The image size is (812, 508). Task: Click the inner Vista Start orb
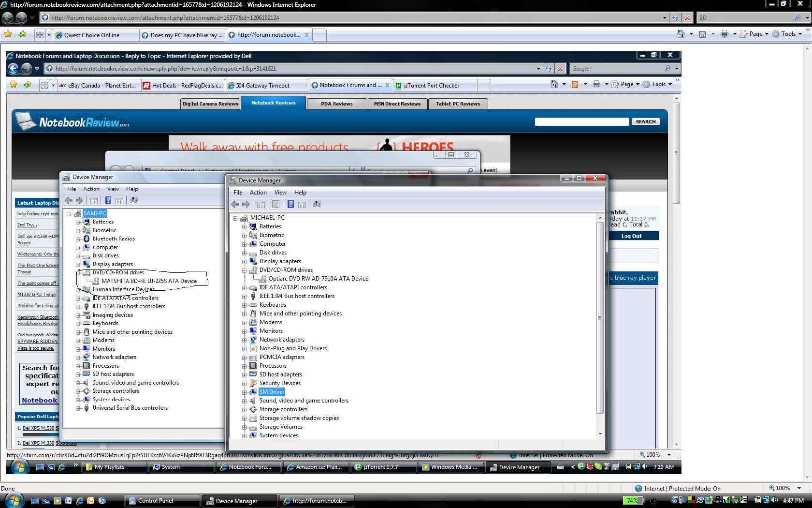[20, 467]
